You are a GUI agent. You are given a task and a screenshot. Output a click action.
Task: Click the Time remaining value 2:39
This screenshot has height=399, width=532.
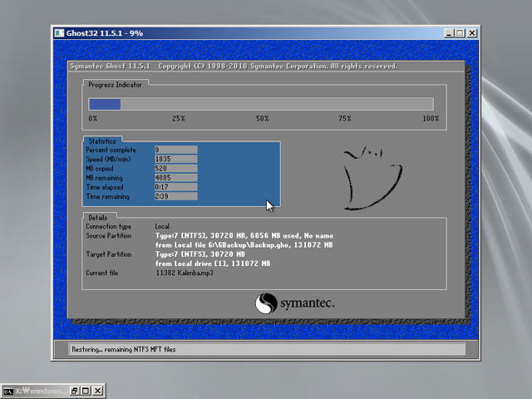(x=175, y=196)
